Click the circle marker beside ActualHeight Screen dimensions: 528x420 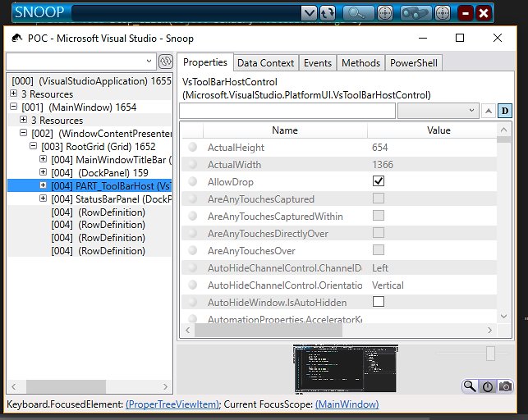[x=193, y=147]
